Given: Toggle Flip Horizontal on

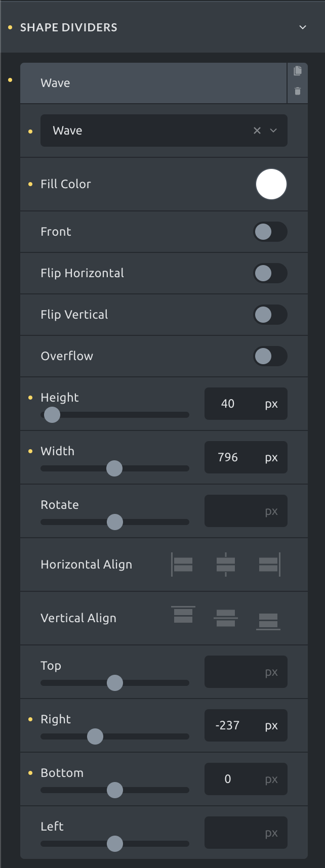Looking at the screenshot, I should coord(270,273).
